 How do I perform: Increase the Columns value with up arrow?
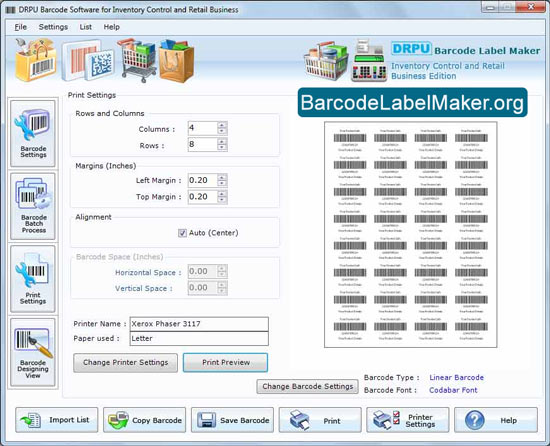pyautogui.click(x=222, y=125)
